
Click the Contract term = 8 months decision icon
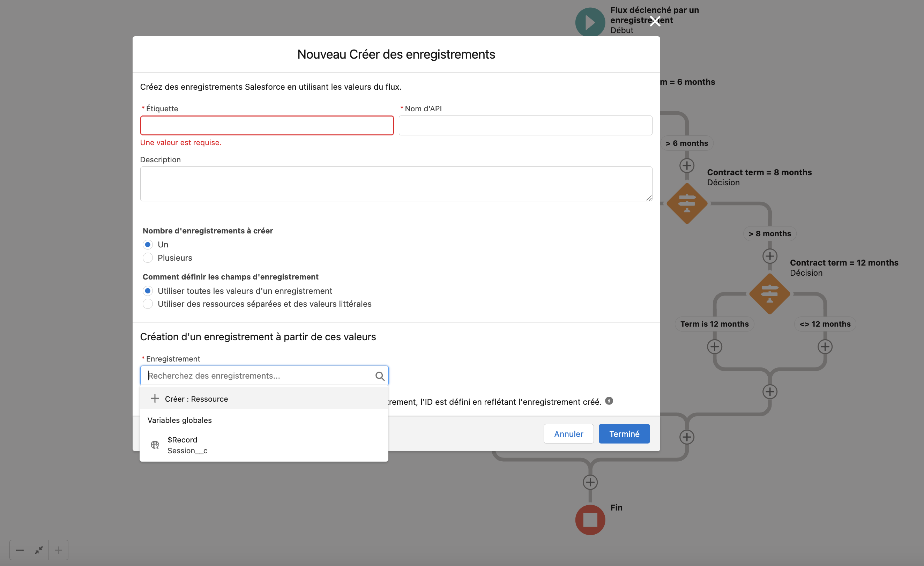pos(687,204)
